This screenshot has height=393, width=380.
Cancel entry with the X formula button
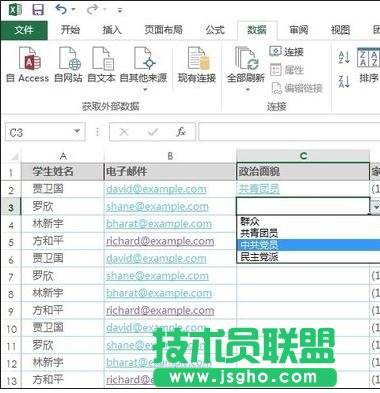[124, 132]
